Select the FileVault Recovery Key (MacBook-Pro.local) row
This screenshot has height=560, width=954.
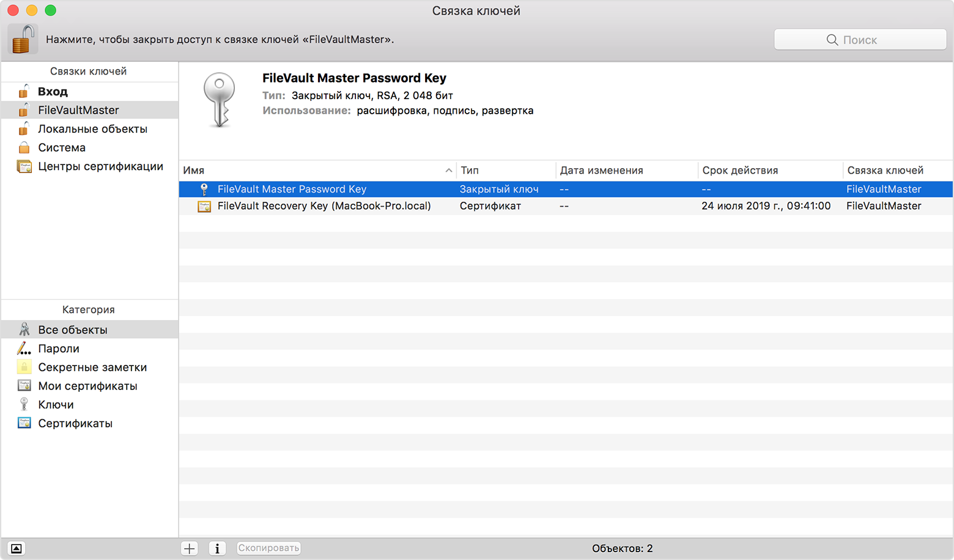[x=566, y=206]
